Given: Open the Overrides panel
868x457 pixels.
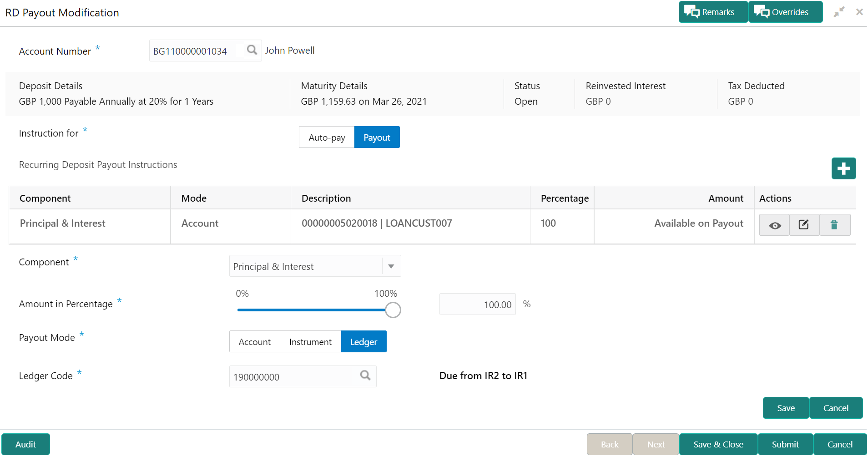Looking at the screenshot, I should [x=785, y=12].
